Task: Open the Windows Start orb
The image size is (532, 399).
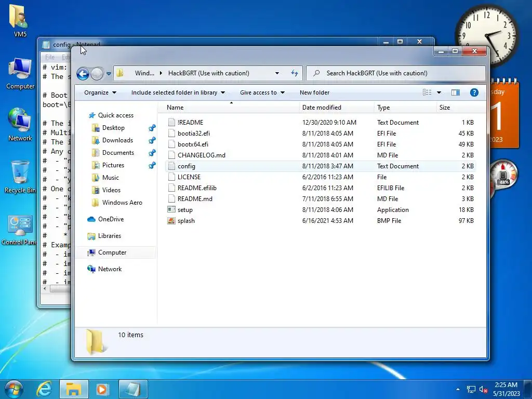Action: (x=14, y=389)
